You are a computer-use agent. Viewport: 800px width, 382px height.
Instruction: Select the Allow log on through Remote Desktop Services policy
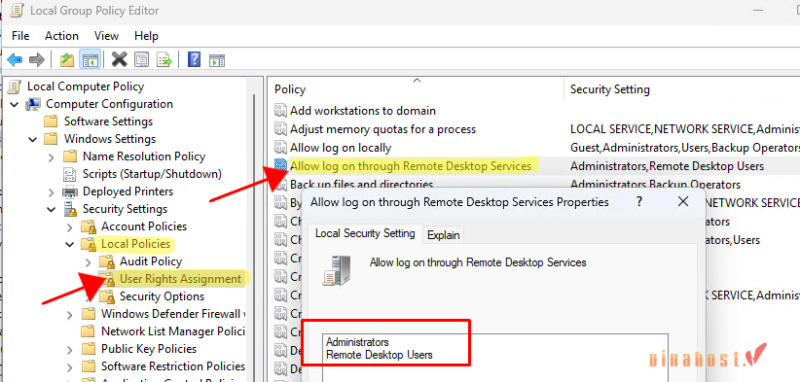coord(411,166)
